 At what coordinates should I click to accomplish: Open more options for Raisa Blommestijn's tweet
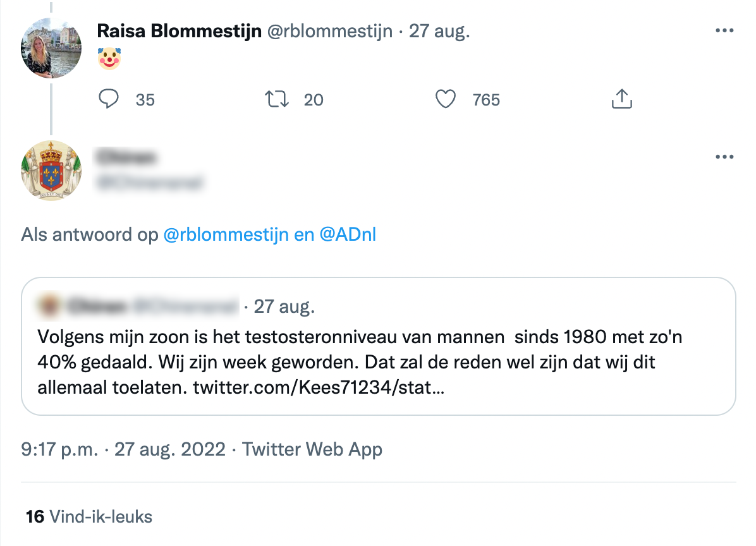724,30
